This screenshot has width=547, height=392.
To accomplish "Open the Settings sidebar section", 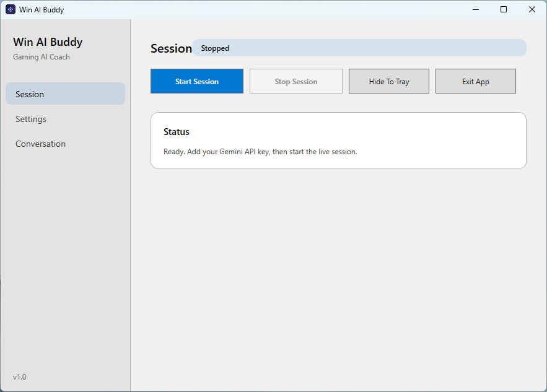I will pyautogui.click(x=30, y=118).
